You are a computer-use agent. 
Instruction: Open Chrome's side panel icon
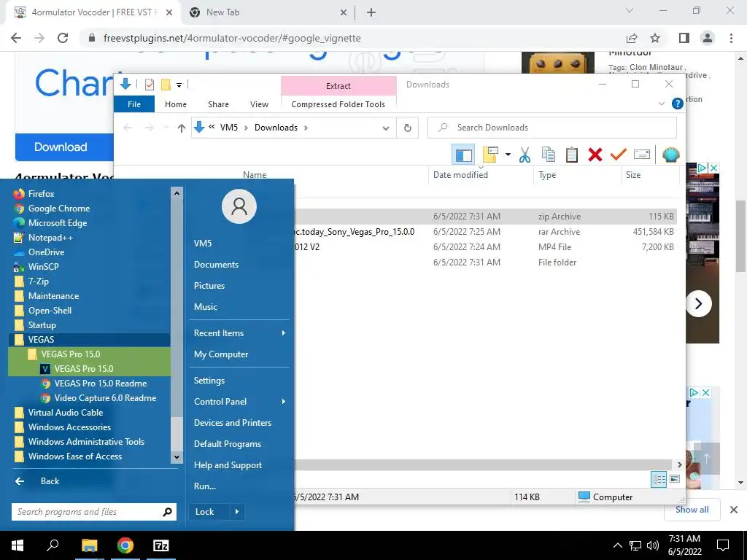click(684, 38)
